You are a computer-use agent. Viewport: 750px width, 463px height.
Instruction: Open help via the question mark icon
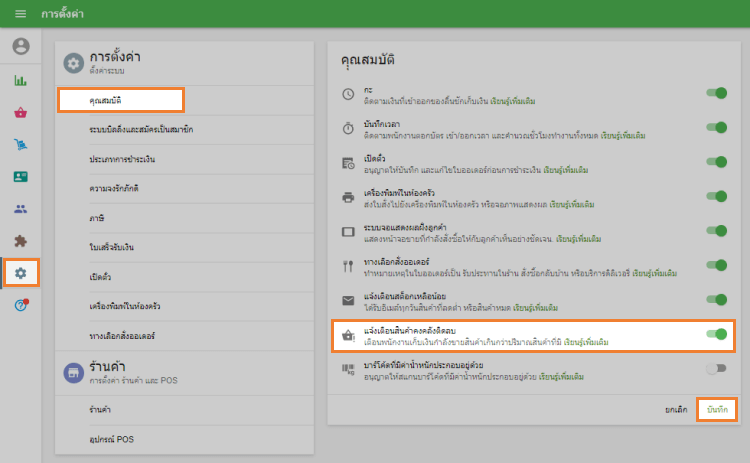point(21,304)
